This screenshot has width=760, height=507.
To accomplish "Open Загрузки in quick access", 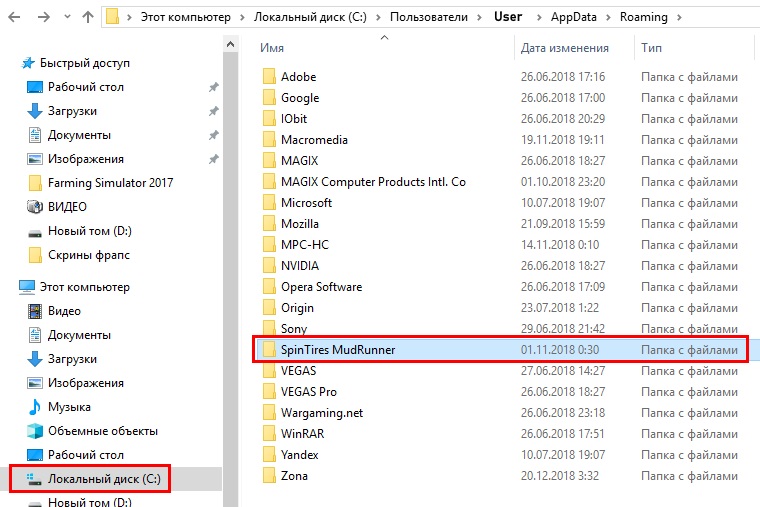I will [x=72, y=111].
